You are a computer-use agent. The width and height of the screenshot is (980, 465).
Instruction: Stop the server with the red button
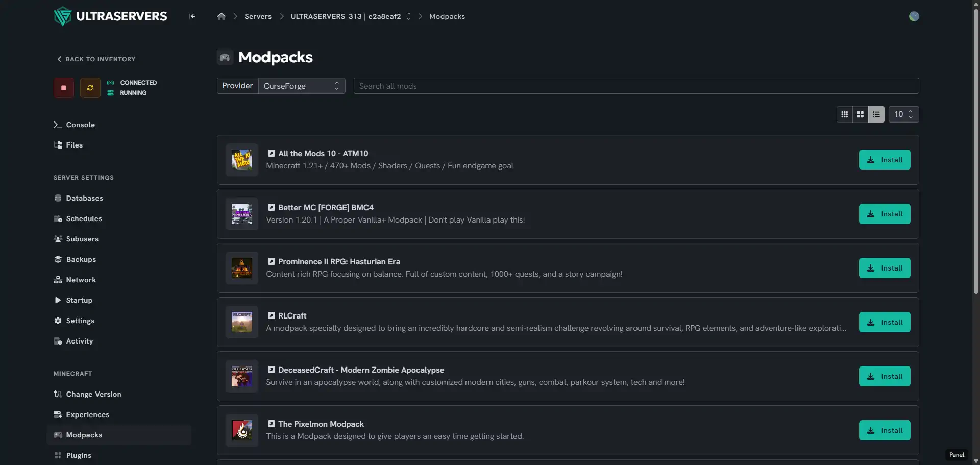tap(64, 88)
